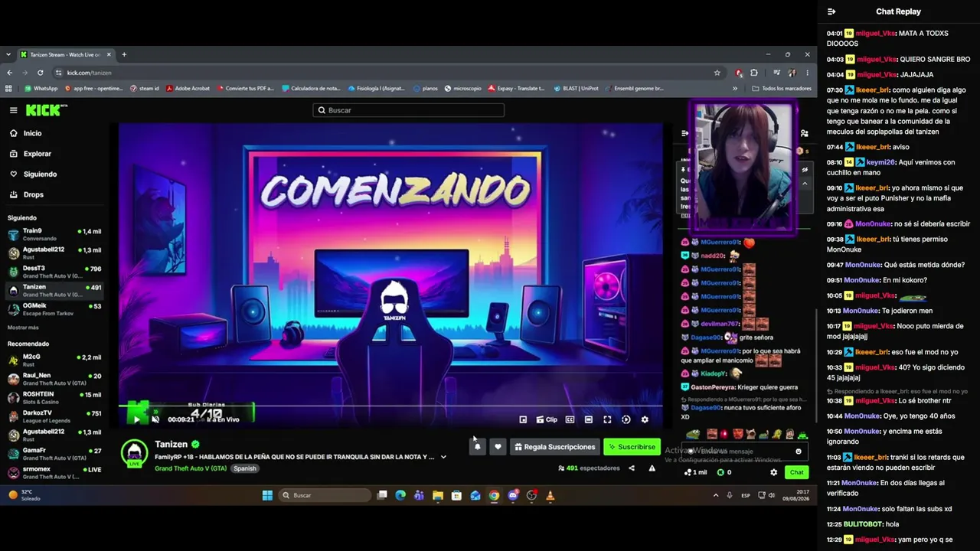Screen dimensions: 980x551
Task: Open OGMeik channel in followed list
Action: click(x=54, y=309)
